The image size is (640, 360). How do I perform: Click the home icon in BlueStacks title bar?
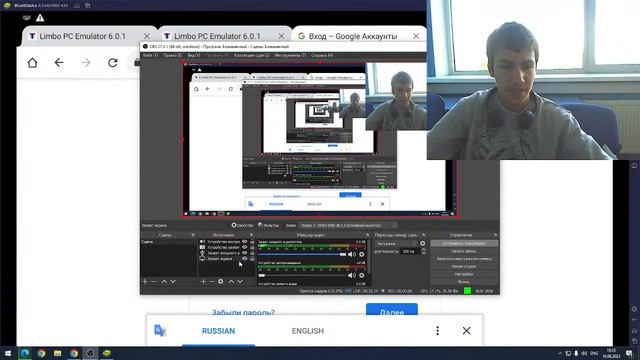[x=77, y=6]
